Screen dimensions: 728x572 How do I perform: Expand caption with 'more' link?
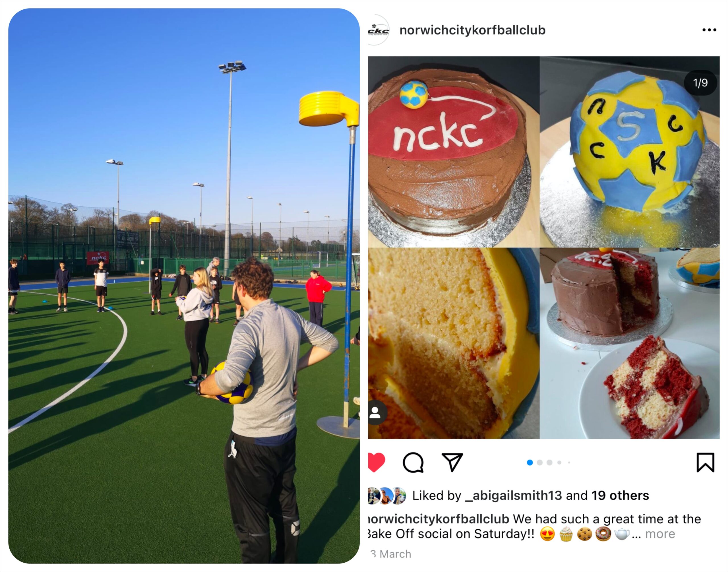pyautogui.click(x=660, y=534)
